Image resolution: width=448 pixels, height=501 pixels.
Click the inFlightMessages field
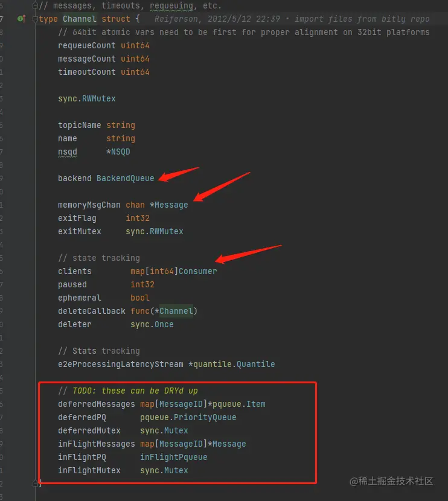click(96, 444)
